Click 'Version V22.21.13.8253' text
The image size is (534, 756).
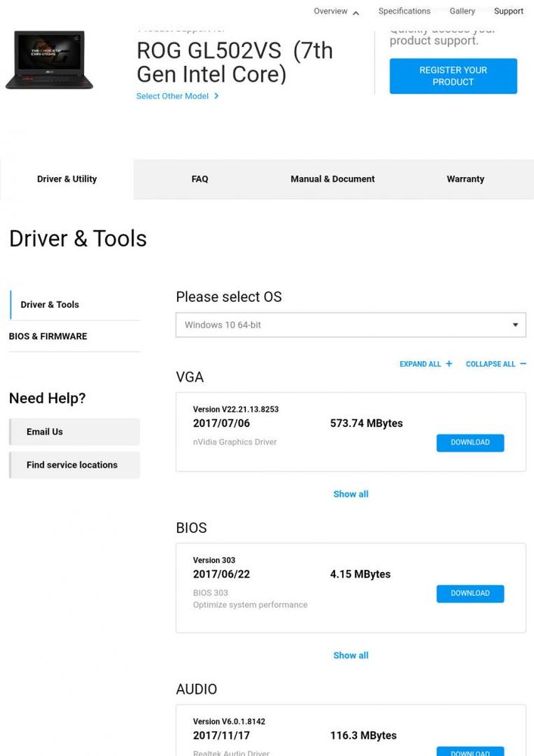pos(236,409)
